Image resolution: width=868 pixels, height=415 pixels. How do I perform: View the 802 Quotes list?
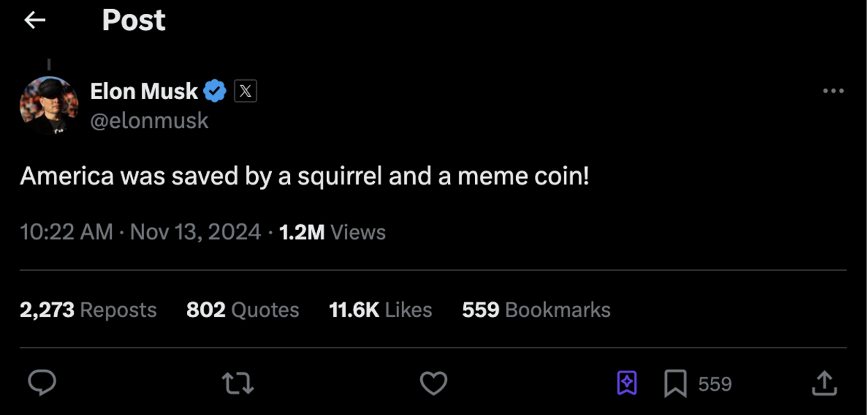coord(243,310)
